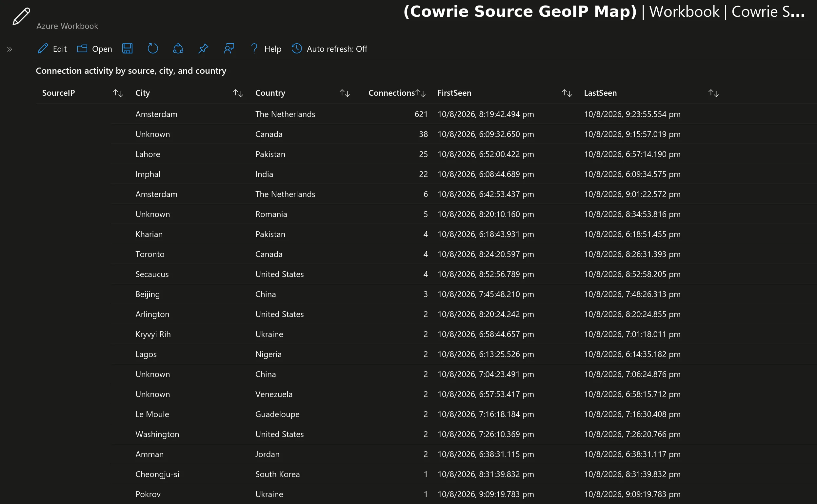Sort by Country column arrows
817x504 pixels.
point(345,93)
